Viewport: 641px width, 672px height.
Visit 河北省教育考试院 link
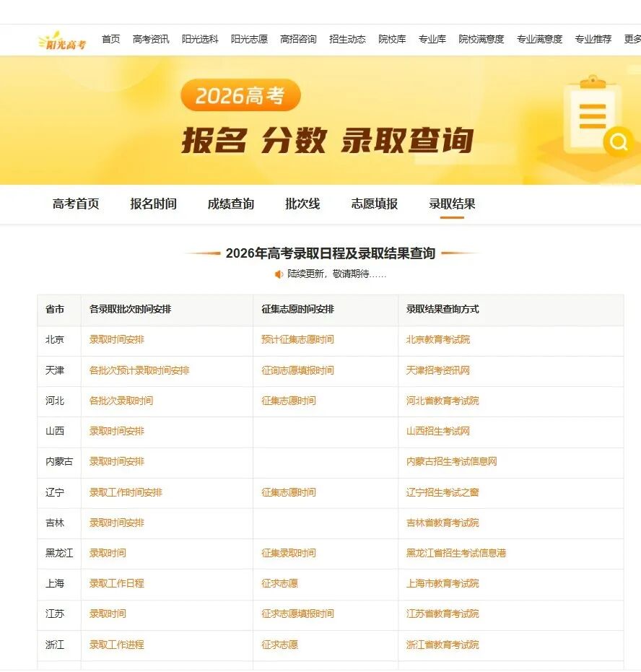click(442, 401)
